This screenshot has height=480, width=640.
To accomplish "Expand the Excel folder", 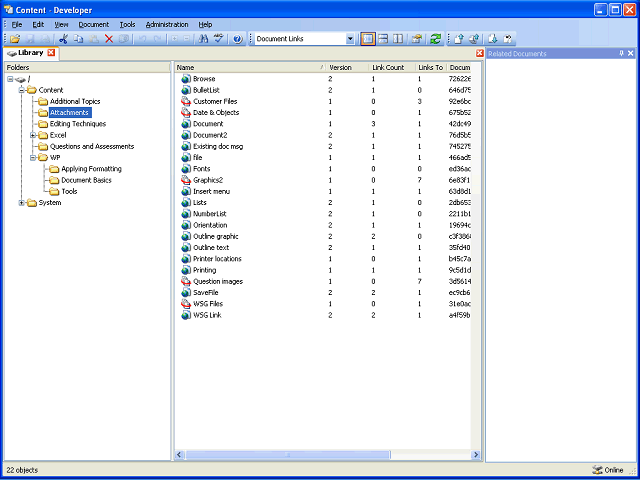I will tap(33, 135).
